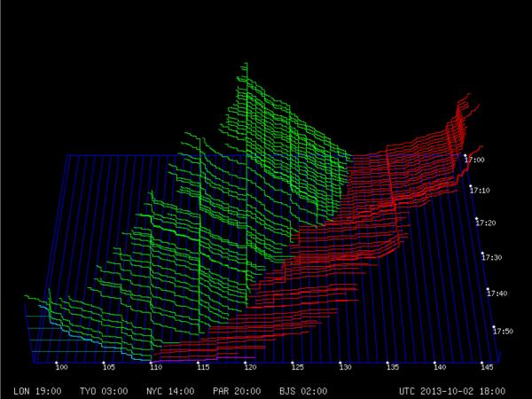Select the 115 tick on the price axis
The height and width of the screenshot is (399, 532).
pos(203,367)
